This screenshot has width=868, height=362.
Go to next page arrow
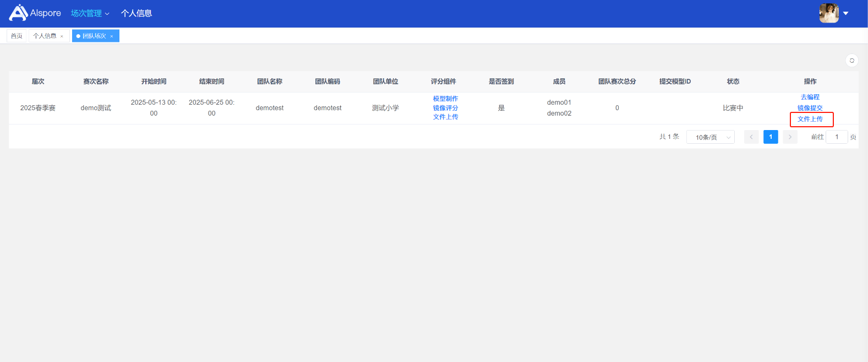point(790,137)
